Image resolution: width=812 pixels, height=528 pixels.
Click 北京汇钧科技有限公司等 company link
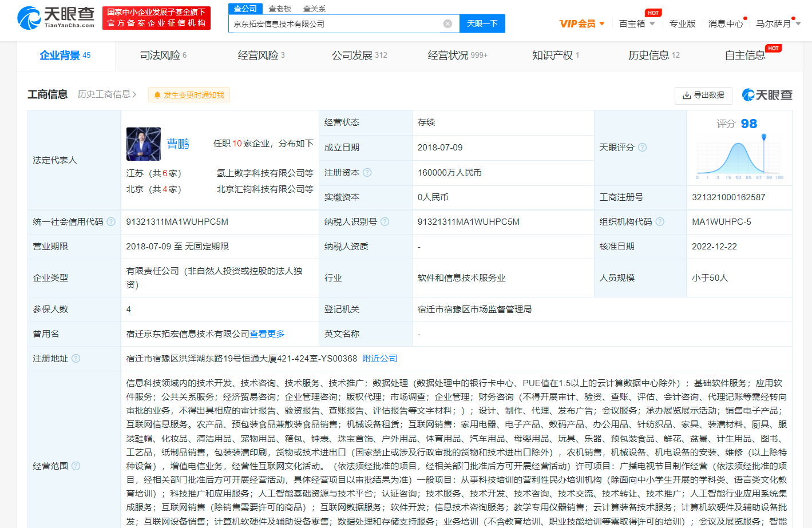coord(265,189)
